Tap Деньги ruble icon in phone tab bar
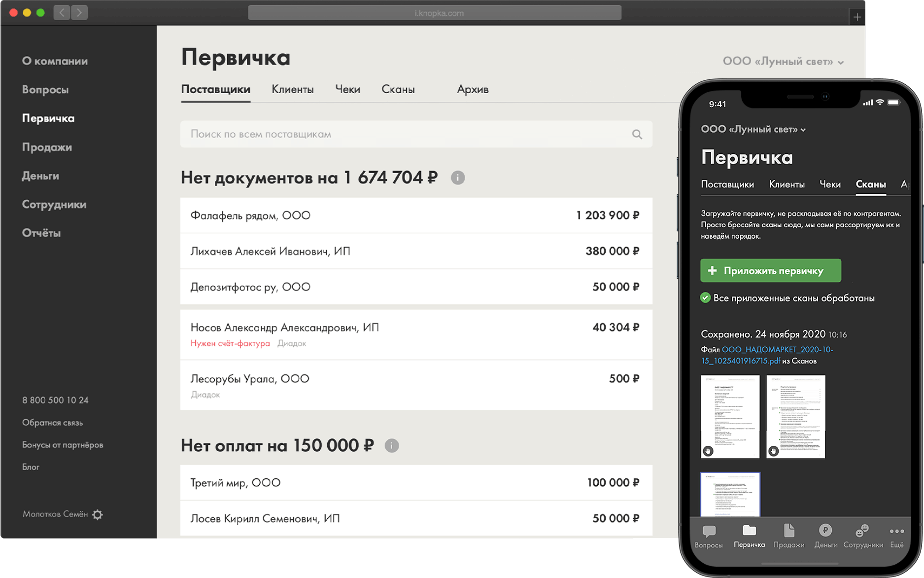The width and height of the screenshot is (924, 578). pos(825,530)
